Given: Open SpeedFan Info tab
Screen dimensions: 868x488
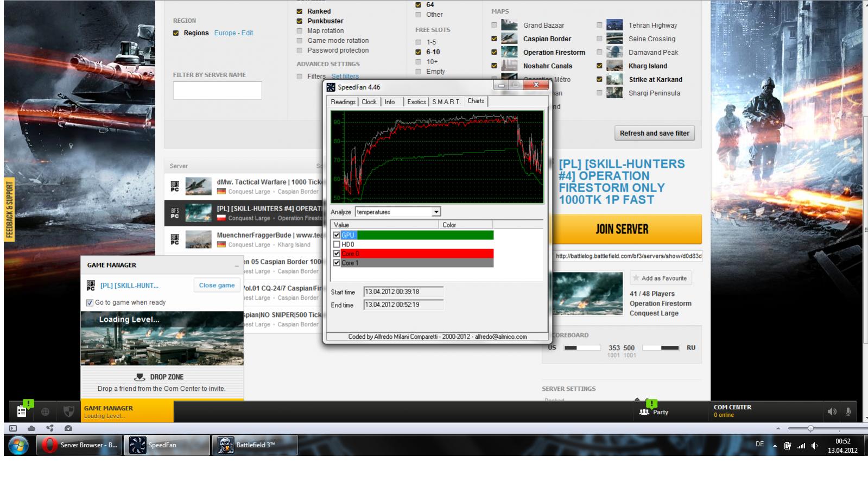Looking at the screenshot, I should pyautogui.click(x=390, y=102).
